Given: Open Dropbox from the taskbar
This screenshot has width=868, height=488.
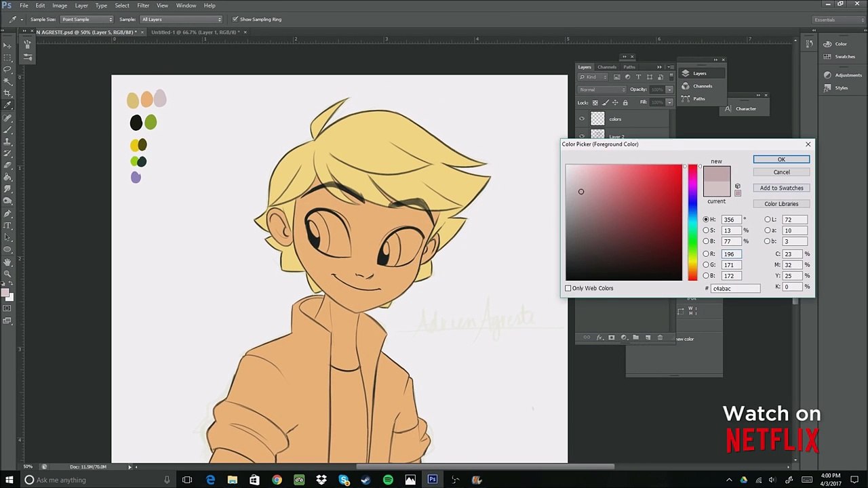Looking at the screenshot, I should [321, 480].
